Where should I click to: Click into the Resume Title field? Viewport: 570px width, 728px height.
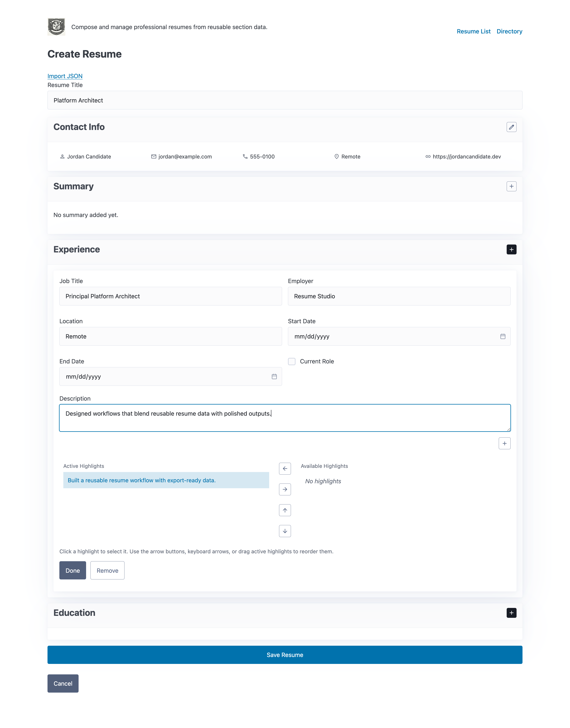click(285, 100)
